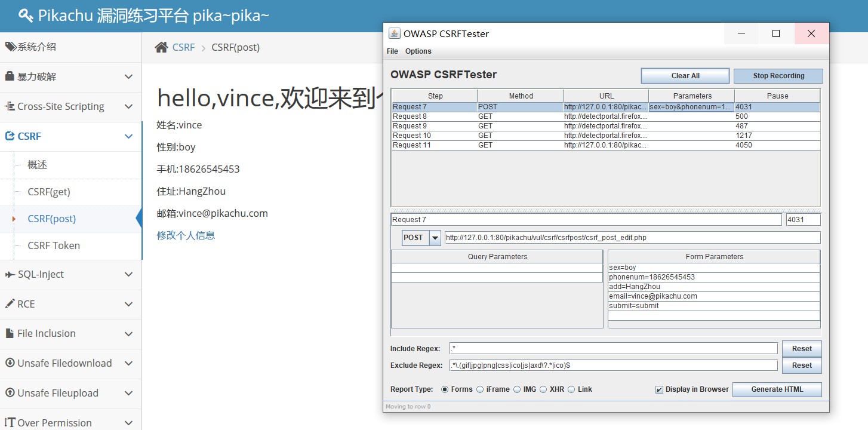
Task: Click the text-height icon beside Over Permission
Action: pyautogui.click(x=10, y=423)
